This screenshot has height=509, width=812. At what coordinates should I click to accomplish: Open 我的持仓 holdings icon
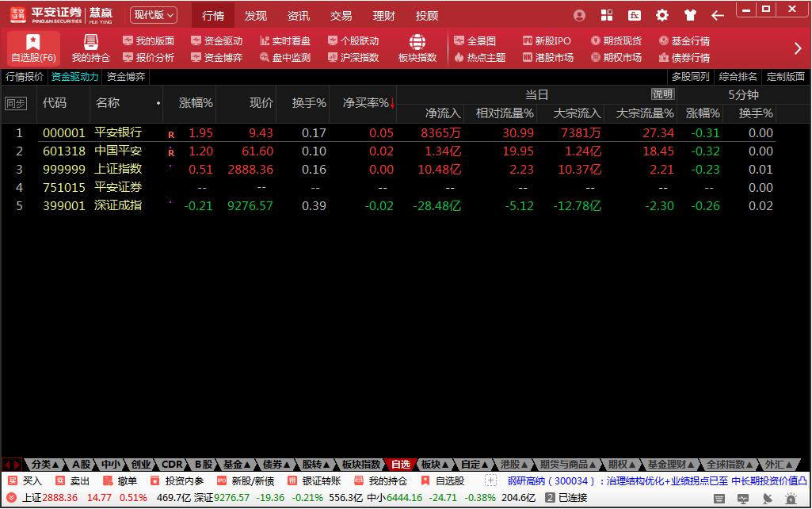pos(90,48)
